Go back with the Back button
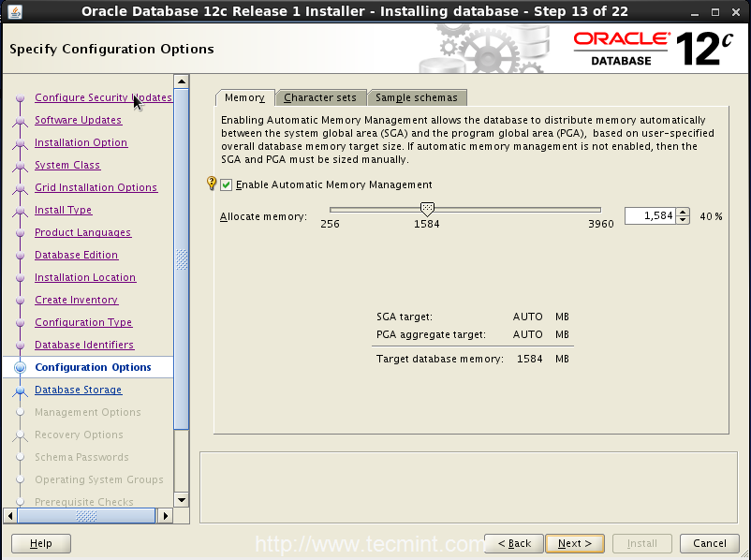 coord(514,543)
